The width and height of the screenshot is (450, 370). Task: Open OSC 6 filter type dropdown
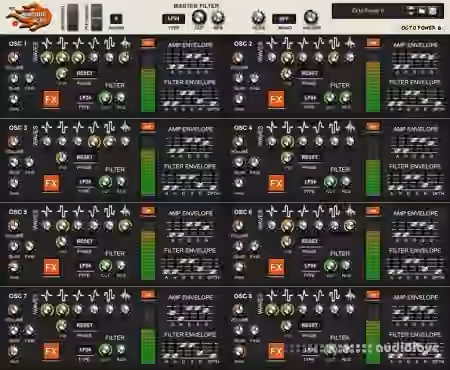pos(310,266)
